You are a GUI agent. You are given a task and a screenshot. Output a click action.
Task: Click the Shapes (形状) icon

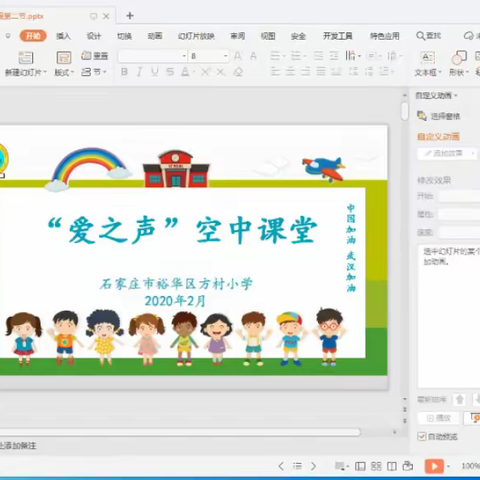459,58
